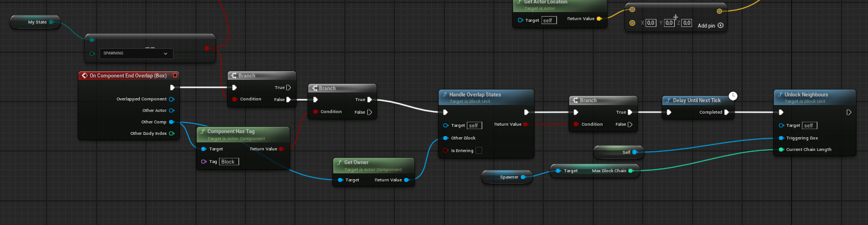Click the red boolean output pin of the equals node
Viewport: 868px width, 225px height.
tap(207, 48)
